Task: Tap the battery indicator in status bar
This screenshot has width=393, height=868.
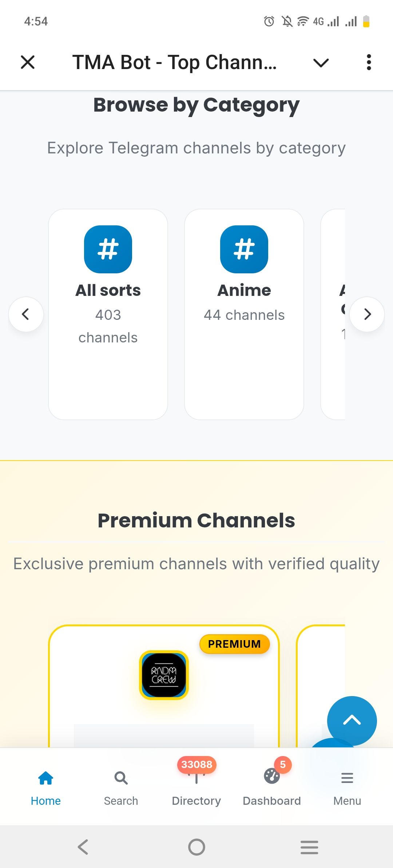Action: [366, 21]
